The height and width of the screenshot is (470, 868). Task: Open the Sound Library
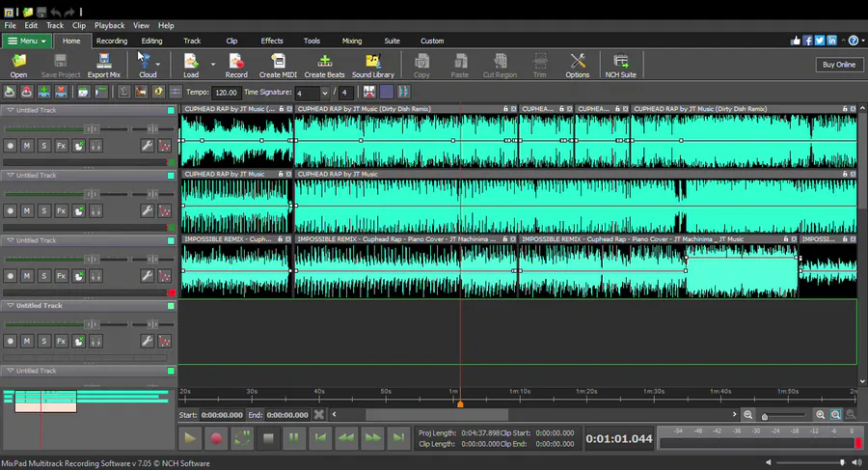coord(373,65)
